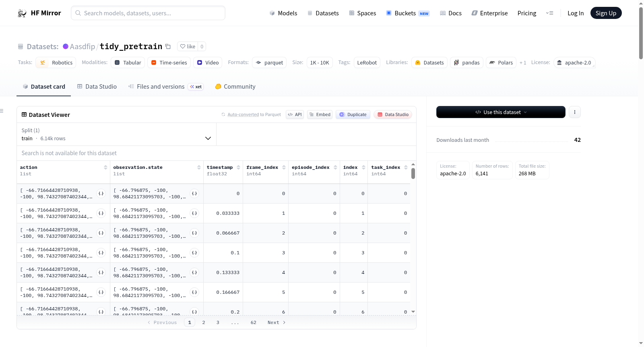Screen dimensions: 644x347
Task: Copy dataset name with the copy icon
Action: [168, 46]
